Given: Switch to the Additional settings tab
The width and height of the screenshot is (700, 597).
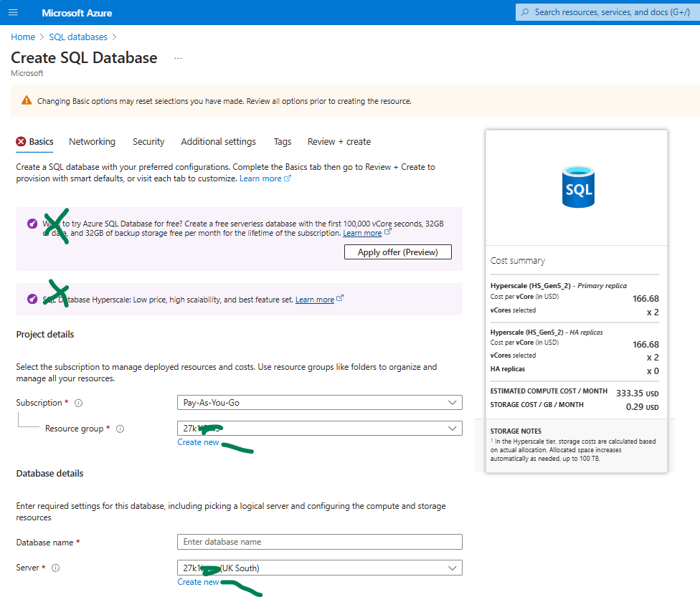Looking at the screenshot, I should coord(218,142).
